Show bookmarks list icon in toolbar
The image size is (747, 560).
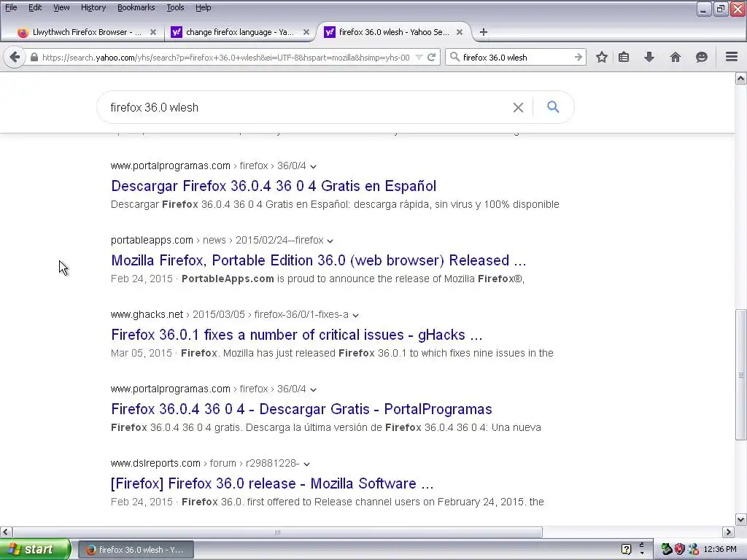tap(624, 57)
